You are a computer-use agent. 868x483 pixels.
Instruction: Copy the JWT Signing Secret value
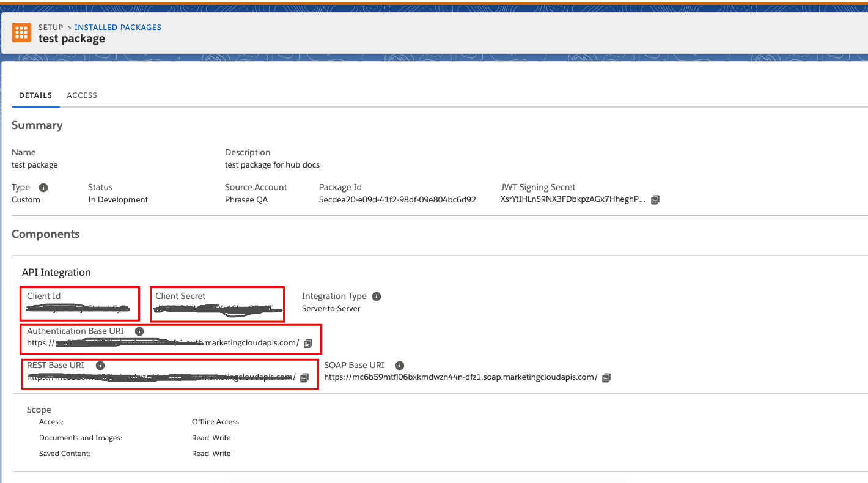point(654,199)
